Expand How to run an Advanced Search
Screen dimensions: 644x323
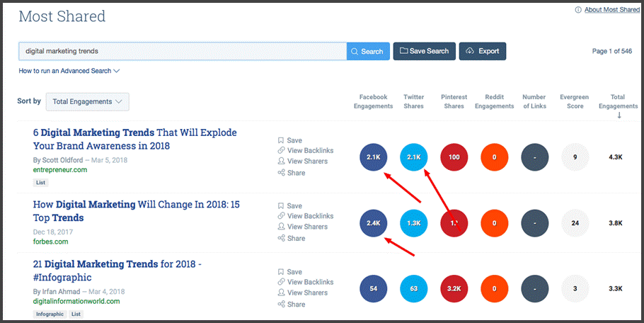tap(69, 71)
